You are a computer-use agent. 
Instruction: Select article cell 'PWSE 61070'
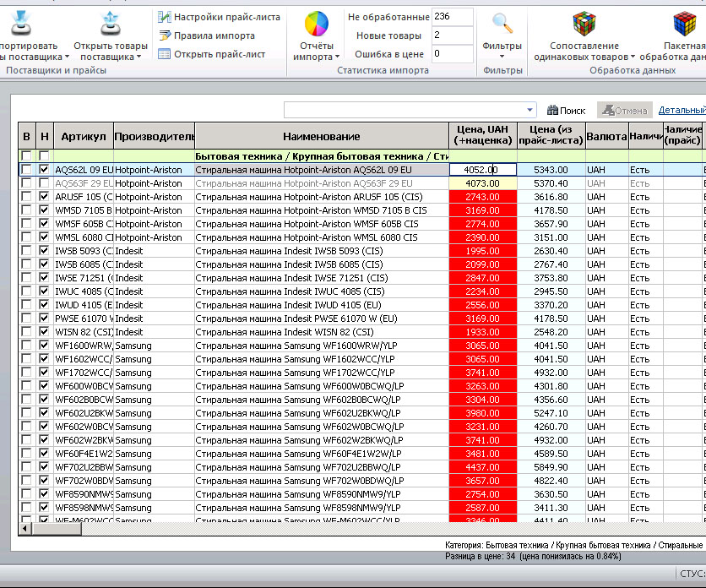coord(84,318)
